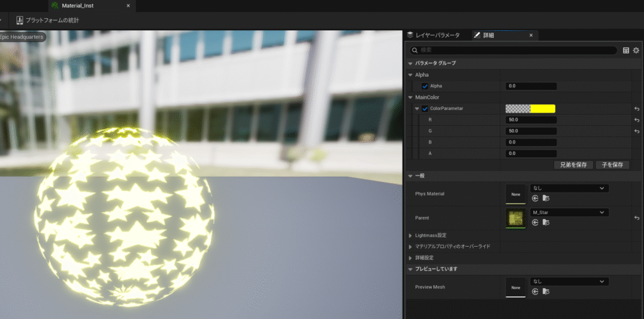Viewport: 644px width, 319px height.
Task: Use selected asset for Phys Material
Action: [535, 198]
